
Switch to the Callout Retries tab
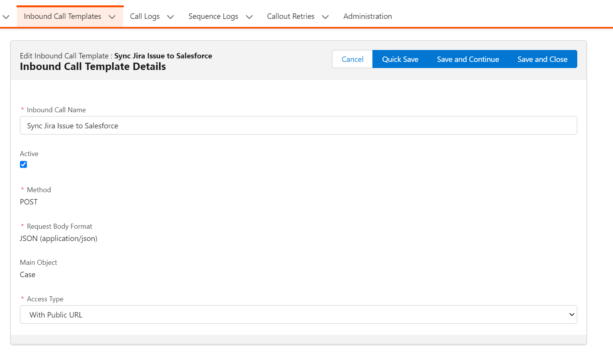[x=291, y=16]
